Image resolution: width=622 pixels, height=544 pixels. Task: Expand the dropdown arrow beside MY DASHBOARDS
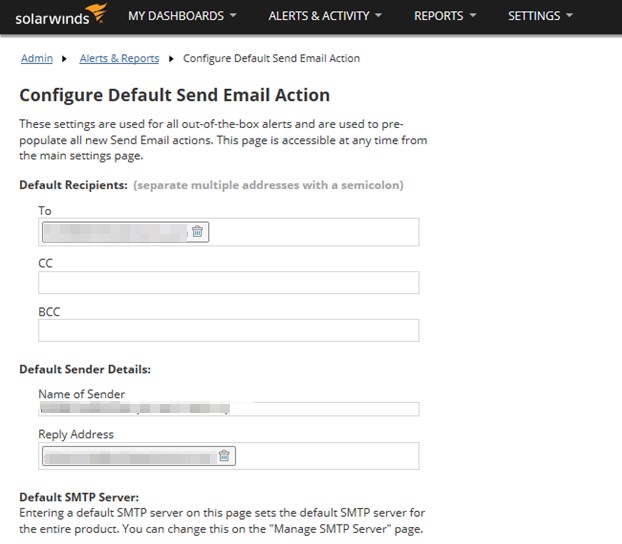[233, 16]
